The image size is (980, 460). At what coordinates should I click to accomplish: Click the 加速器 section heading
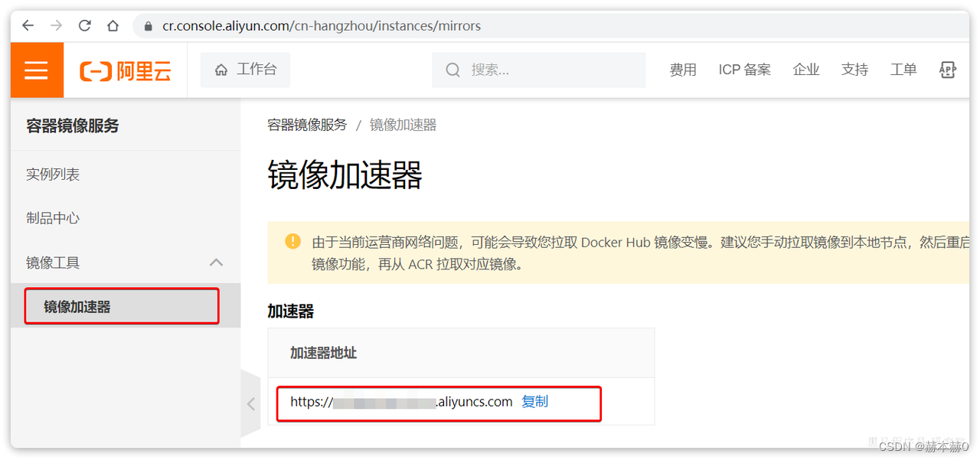[290, 312]
